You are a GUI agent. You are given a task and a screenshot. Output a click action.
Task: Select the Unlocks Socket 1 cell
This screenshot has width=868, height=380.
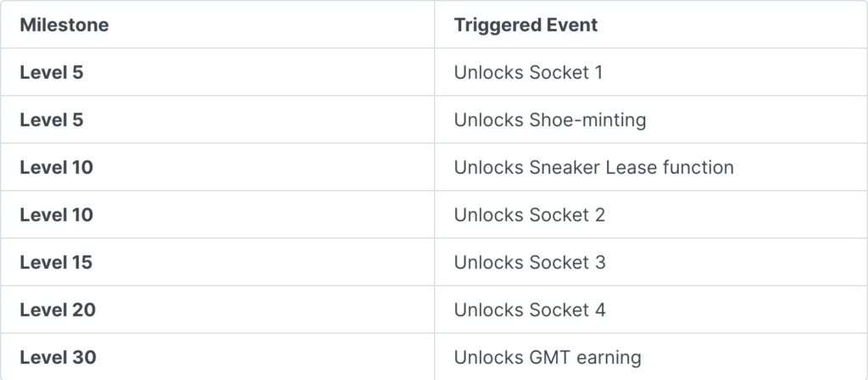tap(651, 72)
